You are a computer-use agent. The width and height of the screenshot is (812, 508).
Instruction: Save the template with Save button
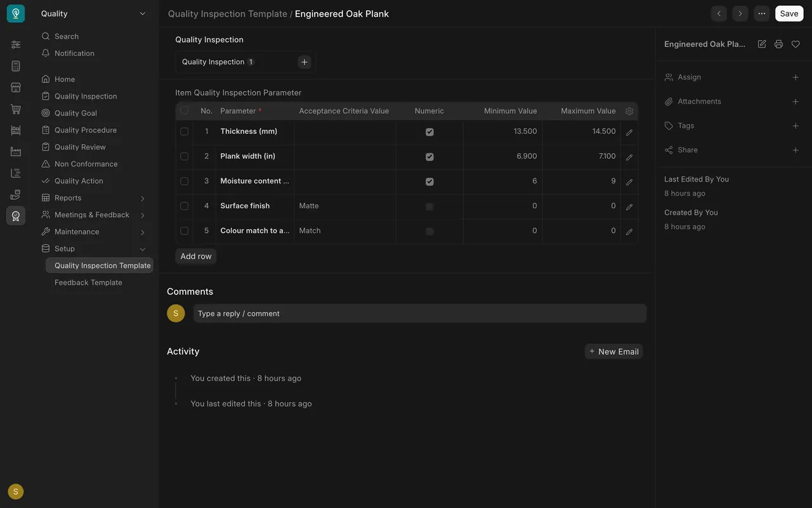(789, 13)
